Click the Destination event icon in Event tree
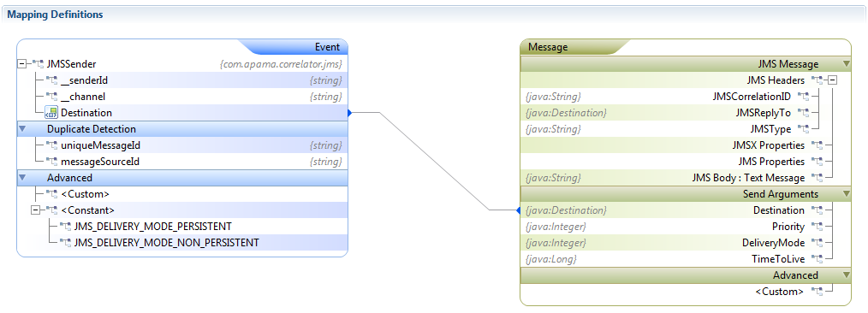868x313 pixels. 51,113
